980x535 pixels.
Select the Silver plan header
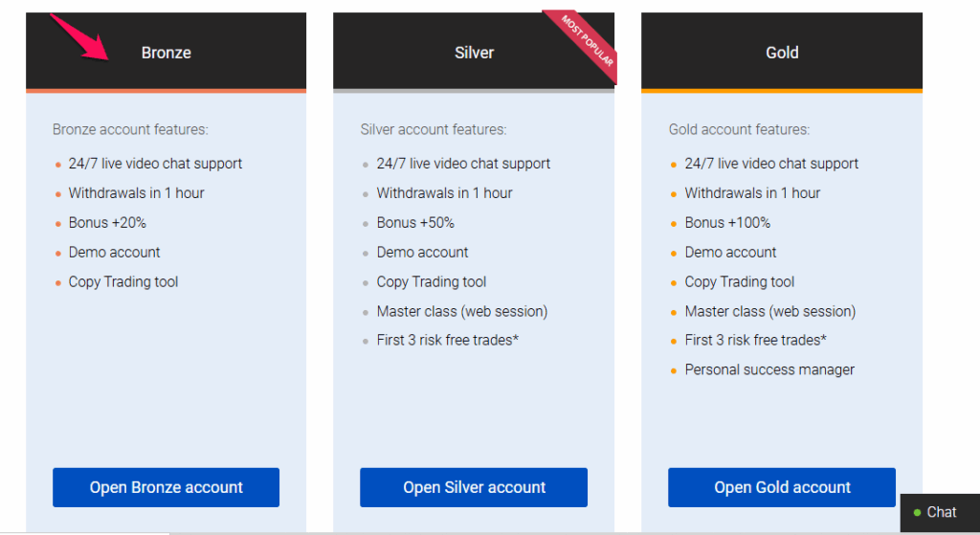[x=474, y=53]
